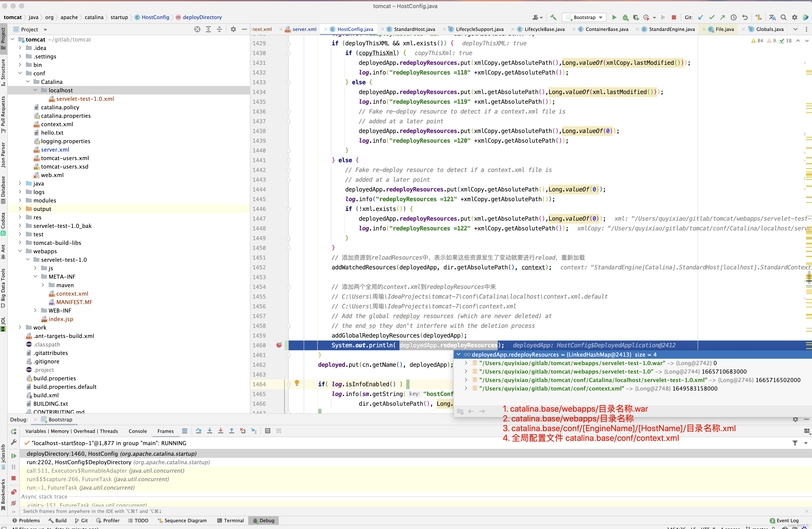Toggle the Pull Requests side button
812x529 pixels.
3,114
